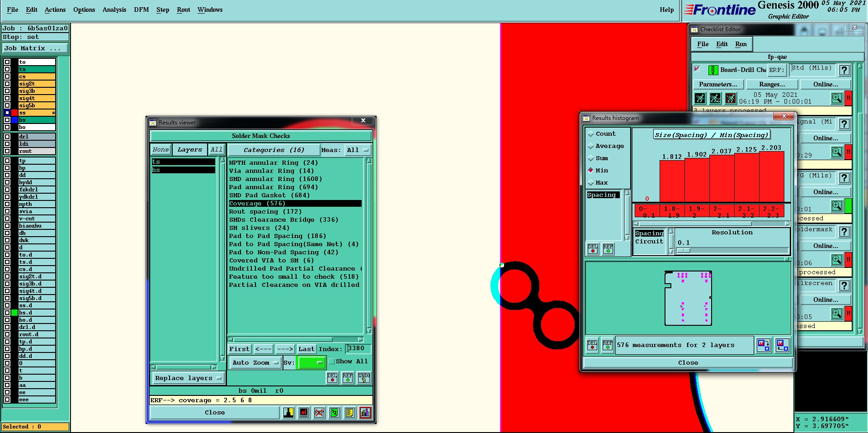Select the Count radio option
868x433 pixels.
[x=590, y=134]
